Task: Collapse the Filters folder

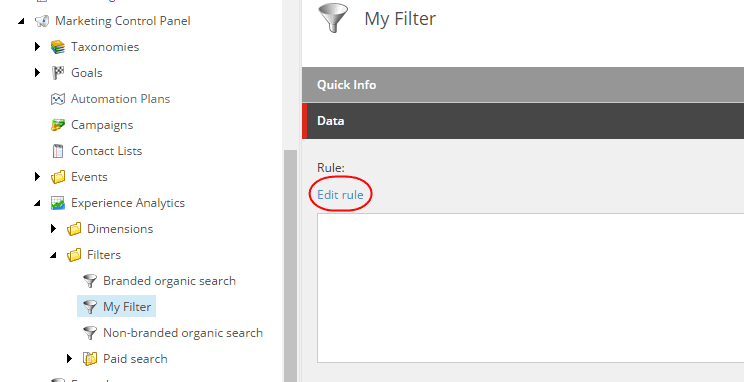Action: click(x=54, y=255)
